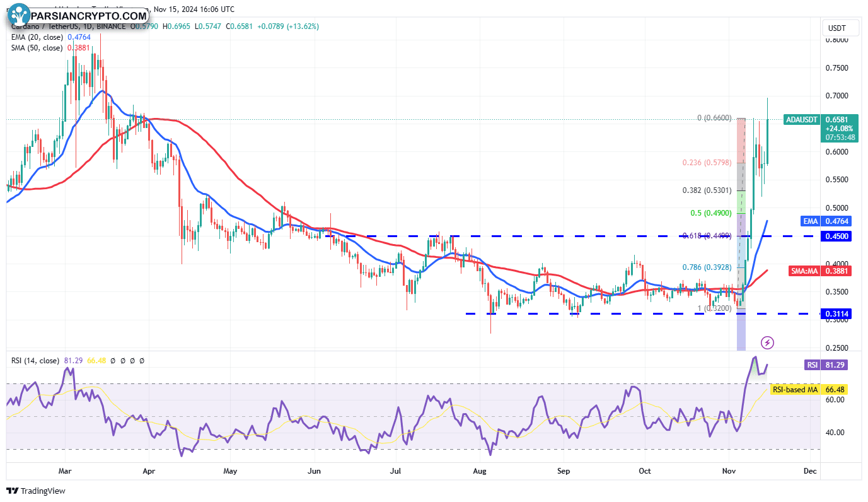This screenshot has height=502, width=868.
Task: Click the red SMA:MA 0.3881 axis label
Action: tap(821, 271)
